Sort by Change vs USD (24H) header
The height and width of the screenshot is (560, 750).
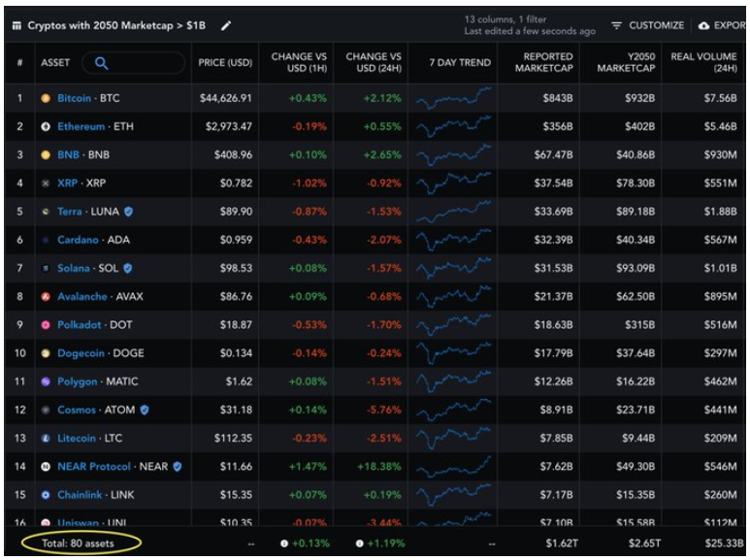tap(373, 63)
